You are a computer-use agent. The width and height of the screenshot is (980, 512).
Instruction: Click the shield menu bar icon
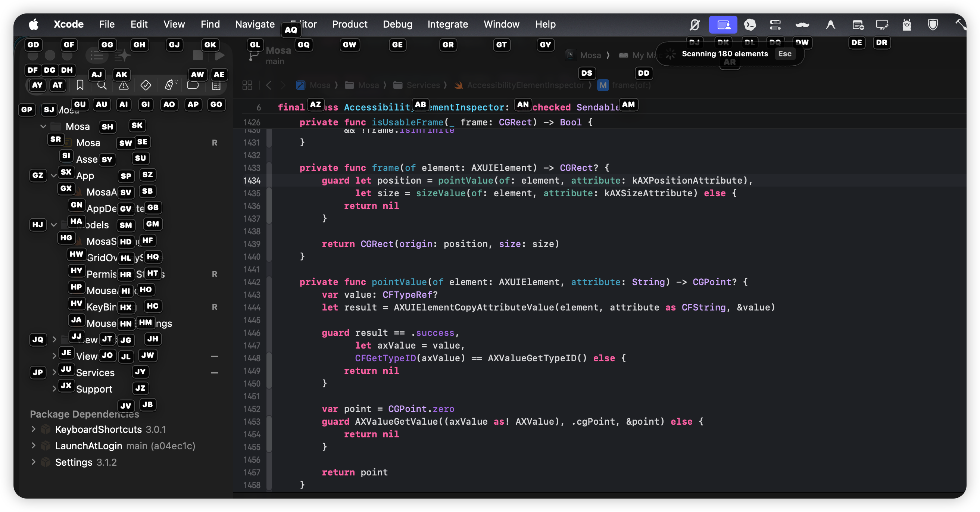click(x=933, y=25)
